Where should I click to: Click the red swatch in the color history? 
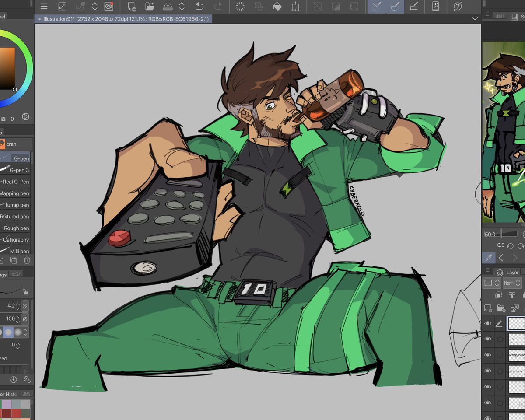point(17,413)
